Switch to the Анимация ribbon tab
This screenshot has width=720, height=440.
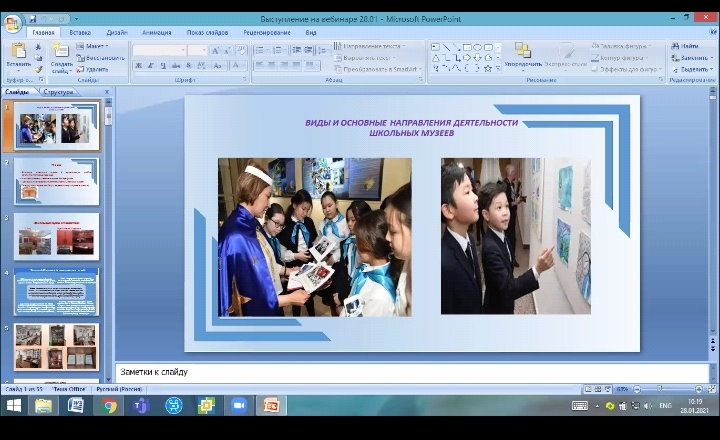click(x=156, y=32)
